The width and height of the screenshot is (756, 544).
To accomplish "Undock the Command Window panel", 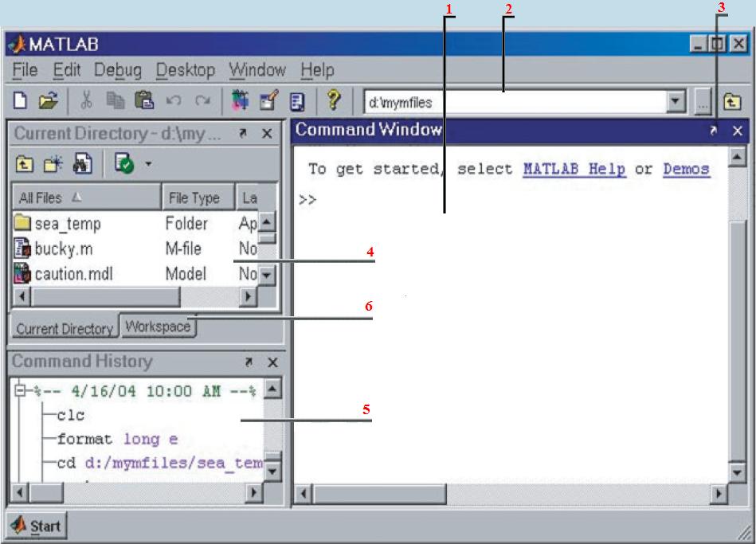I will (713, 131).
